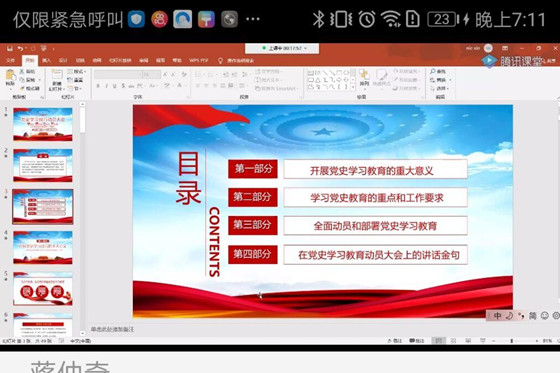The image size is (560, 373).
Task: Click the text highlight color icon
Action: click(x=167, y=85)
